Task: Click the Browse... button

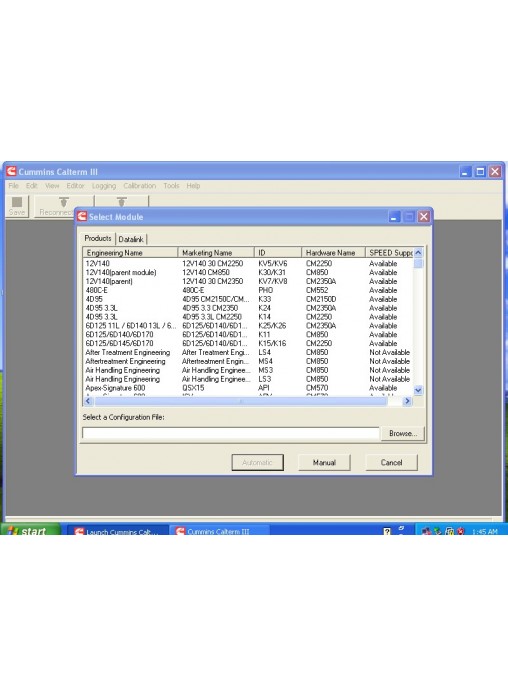Action: coord(403,433)
